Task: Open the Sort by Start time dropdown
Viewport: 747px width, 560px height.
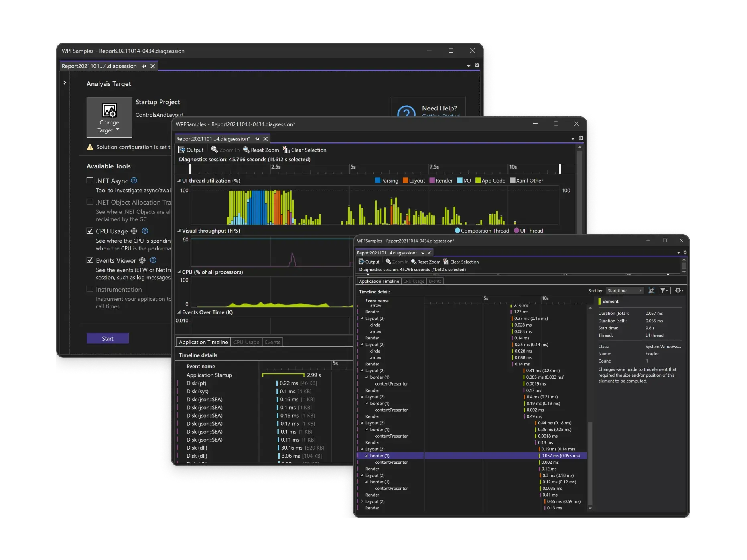Action: click(625, 290)
